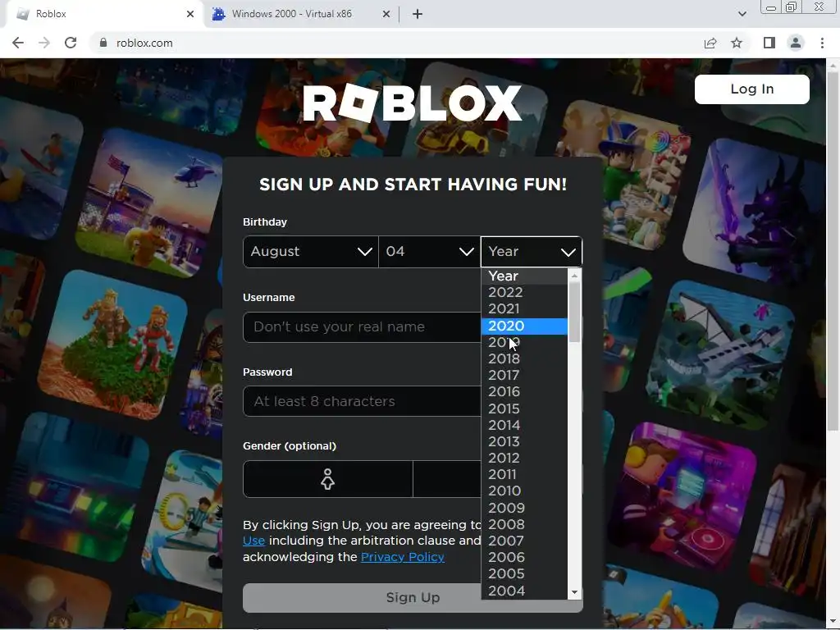Viewport: 840px width, 630px height.
Task: Open the Terms of Use link
Action: 254,541
